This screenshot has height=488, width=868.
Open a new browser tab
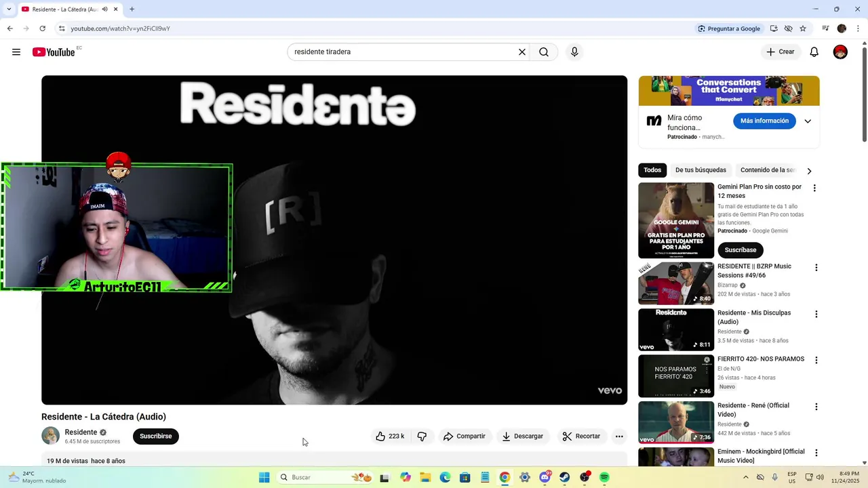132,9
